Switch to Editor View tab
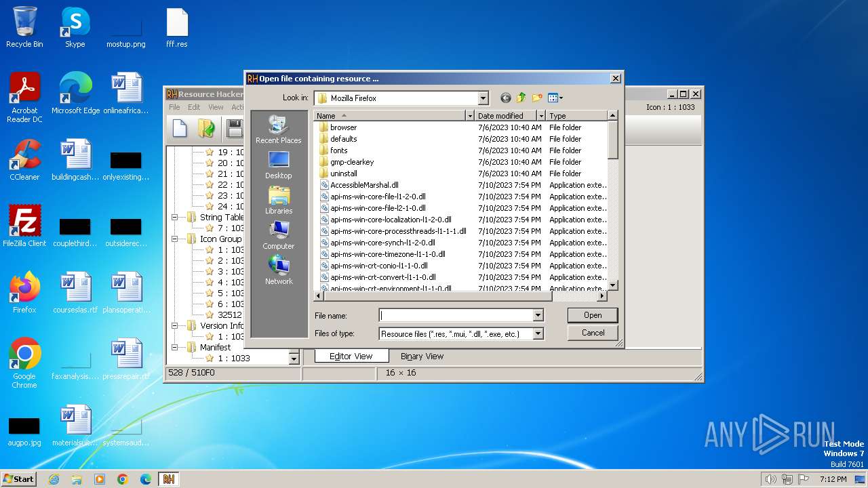This screenshot has width=868, height=488. 351,357
